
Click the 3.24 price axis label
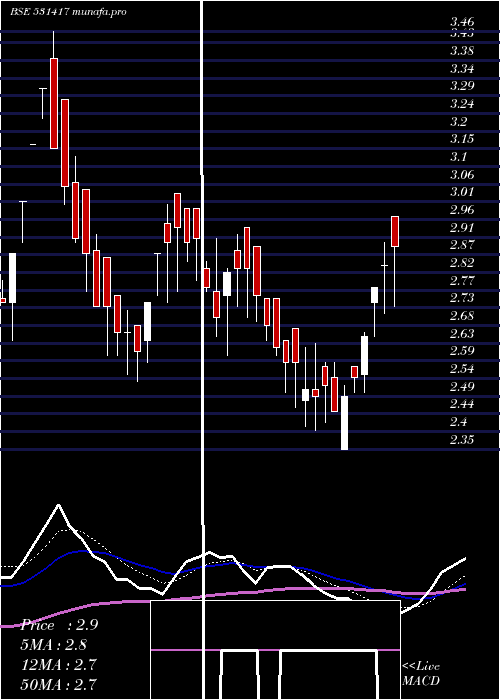tap(462, 104)
